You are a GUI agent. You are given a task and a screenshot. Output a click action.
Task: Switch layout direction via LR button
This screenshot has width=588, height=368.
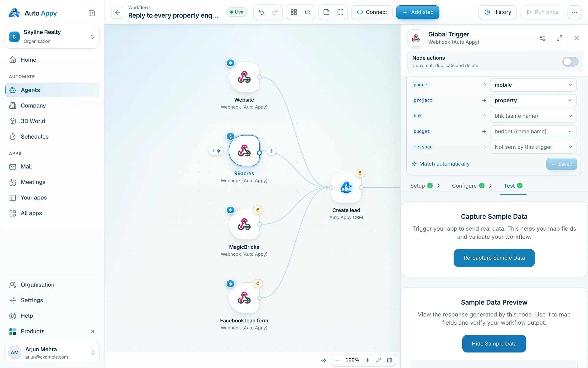point(307,12)
